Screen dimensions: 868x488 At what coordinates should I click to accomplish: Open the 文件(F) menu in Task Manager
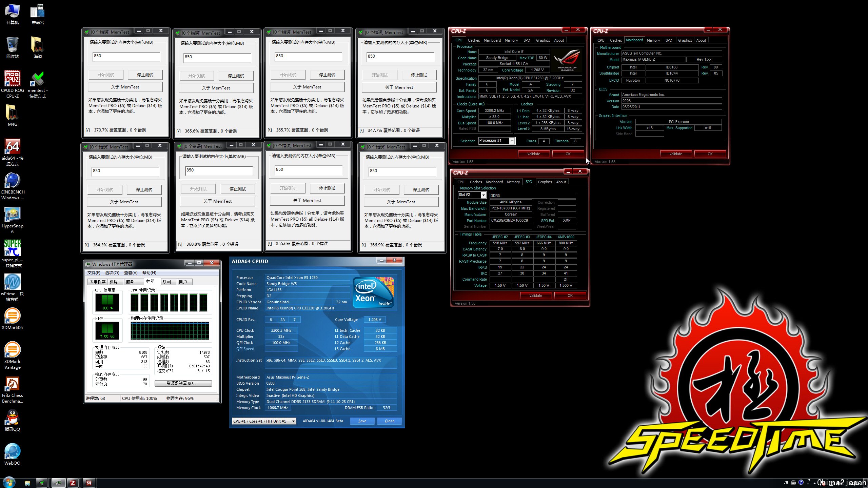pyautogui.click(x=94, y=273)
